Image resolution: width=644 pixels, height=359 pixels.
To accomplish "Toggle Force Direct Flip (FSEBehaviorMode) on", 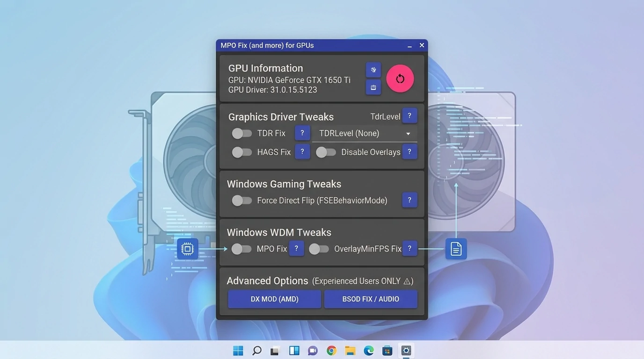I will click(241, 201).
